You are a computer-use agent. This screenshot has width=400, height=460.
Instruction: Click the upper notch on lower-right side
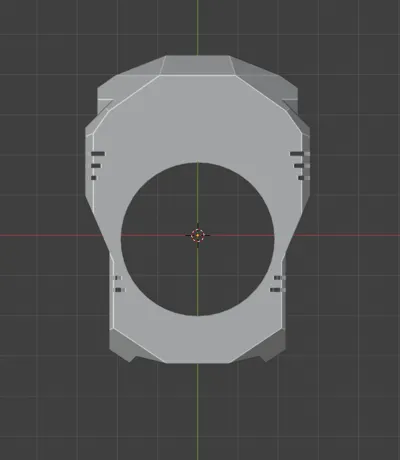280,278
